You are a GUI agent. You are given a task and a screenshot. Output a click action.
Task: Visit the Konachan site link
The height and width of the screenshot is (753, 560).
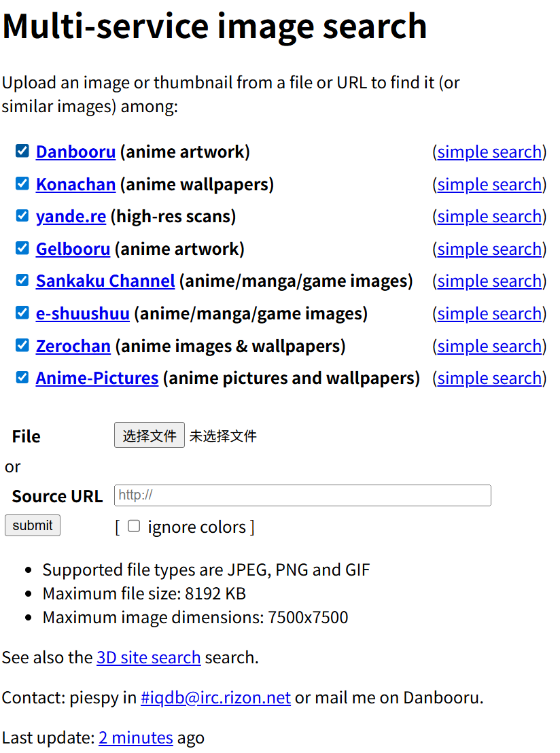75,184
